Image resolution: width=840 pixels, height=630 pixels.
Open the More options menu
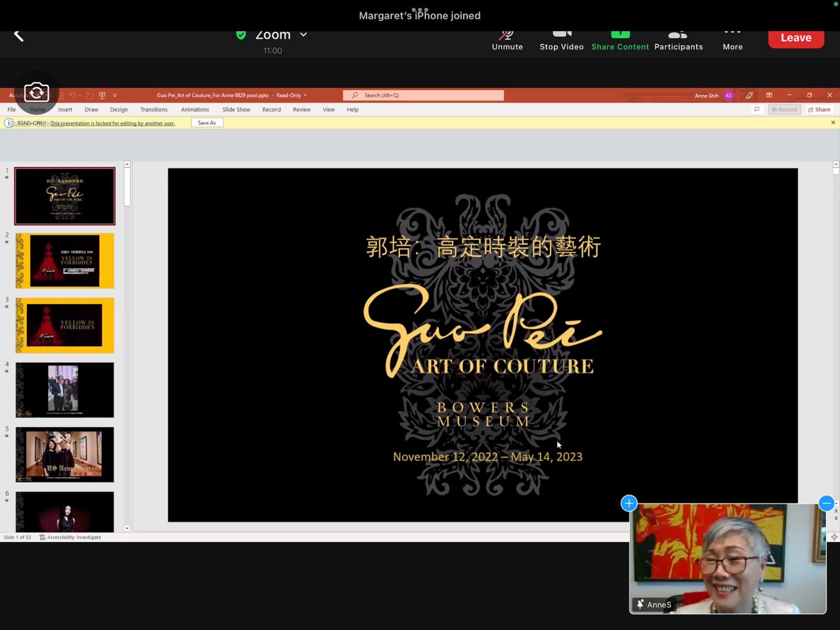[x=732, y=41]
